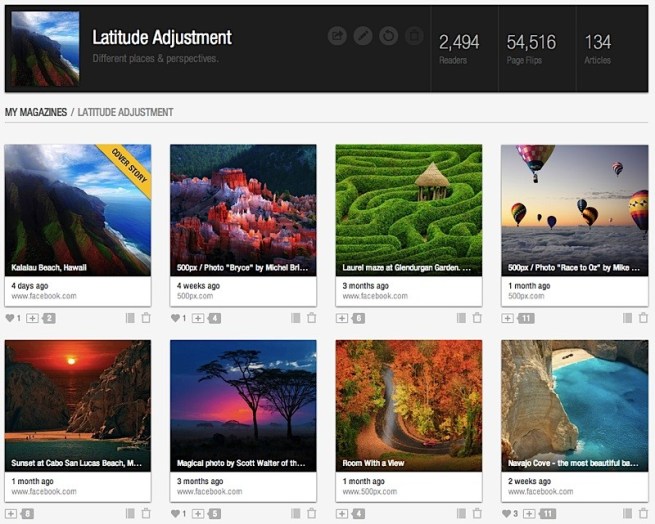This screenshot has width=655, height=524.
Task: Toggle heart like on Kalalau Beach card
Action: click(x=11, y=318)
